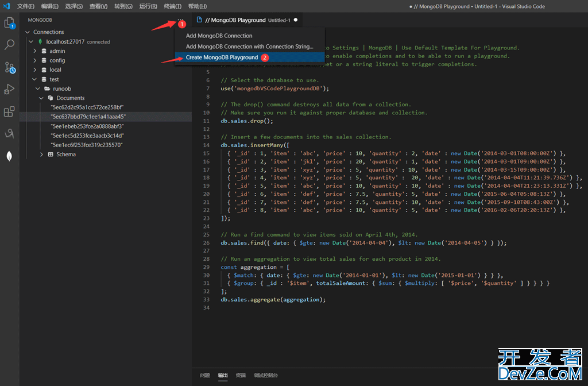Expand the local database
The height and width of the screenshot is (386, 588).
(x=35, y=70)
